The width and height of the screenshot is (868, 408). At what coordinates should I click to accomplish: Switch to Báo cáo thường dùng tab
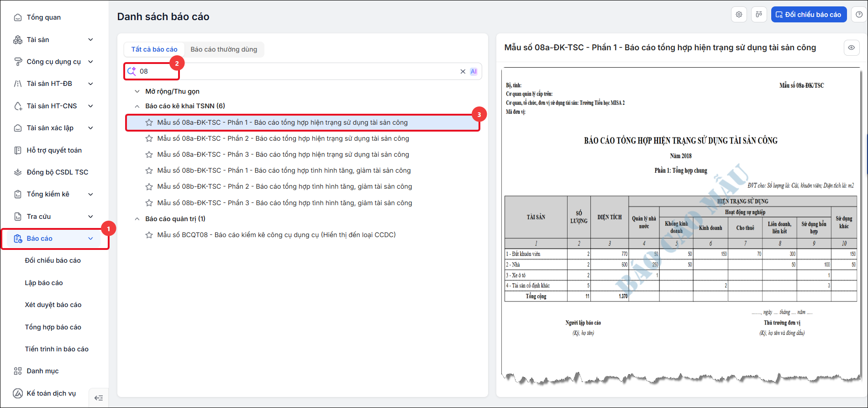click(x=224, y=49)
